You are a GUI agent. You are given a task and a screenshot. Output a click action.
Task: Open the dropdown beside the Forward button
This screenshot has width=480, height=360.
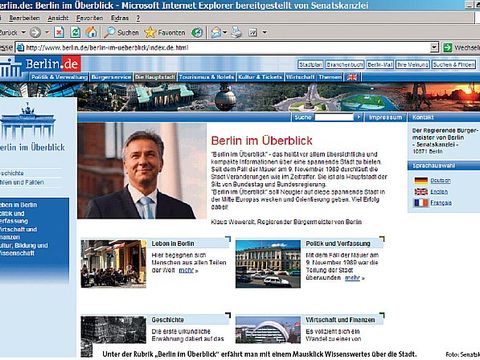click(x=47, y=32)
